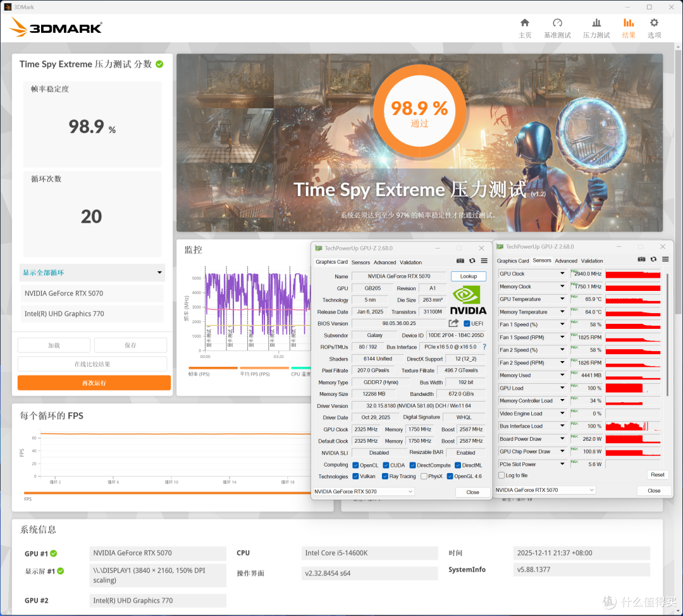The width and height of the screenshot is (683, 616).
Task: Click the Reset button in GPU-Z Sensors
Action: coord(657,475)
